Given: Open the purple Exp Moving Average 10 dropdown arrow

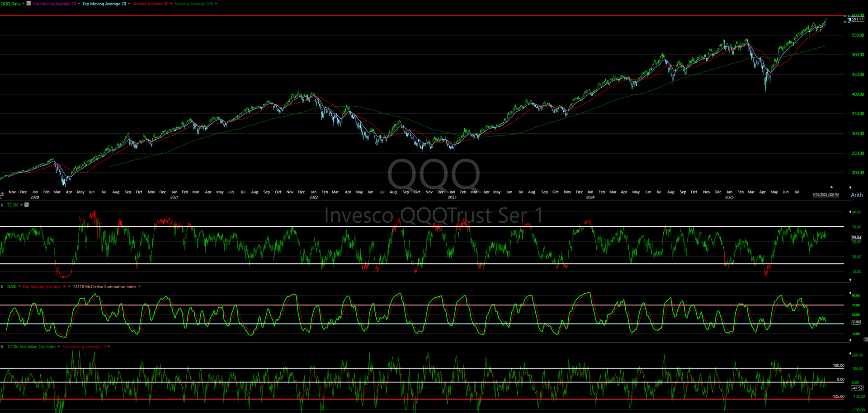Looking at the screenshot, I should [79, 4].
